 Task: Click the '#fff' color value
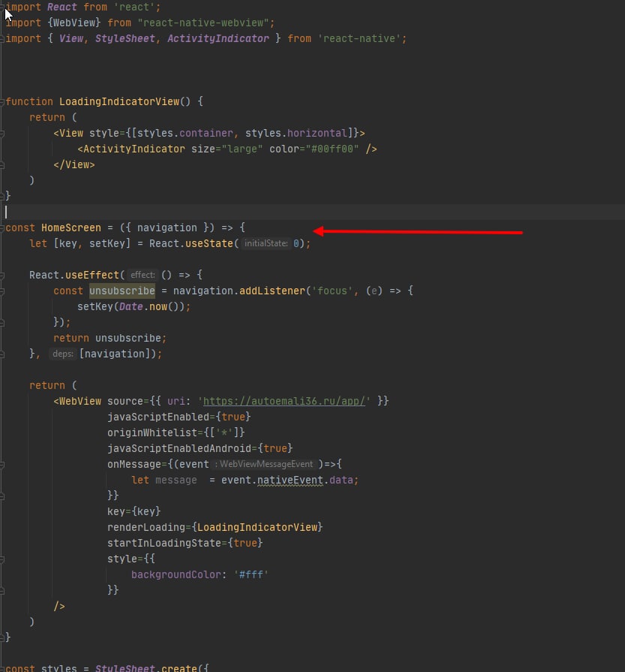coord(251,574)
